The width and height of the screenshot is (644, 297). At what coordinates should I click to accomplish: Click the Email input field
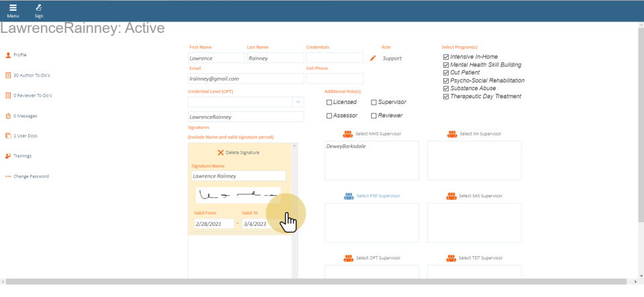[x=246, y=78]
